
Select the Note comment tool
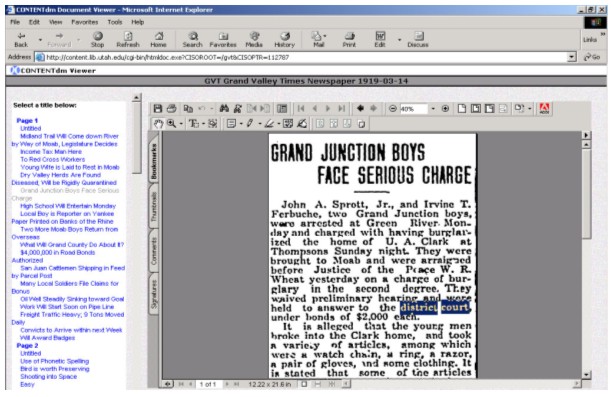point(231,124)
